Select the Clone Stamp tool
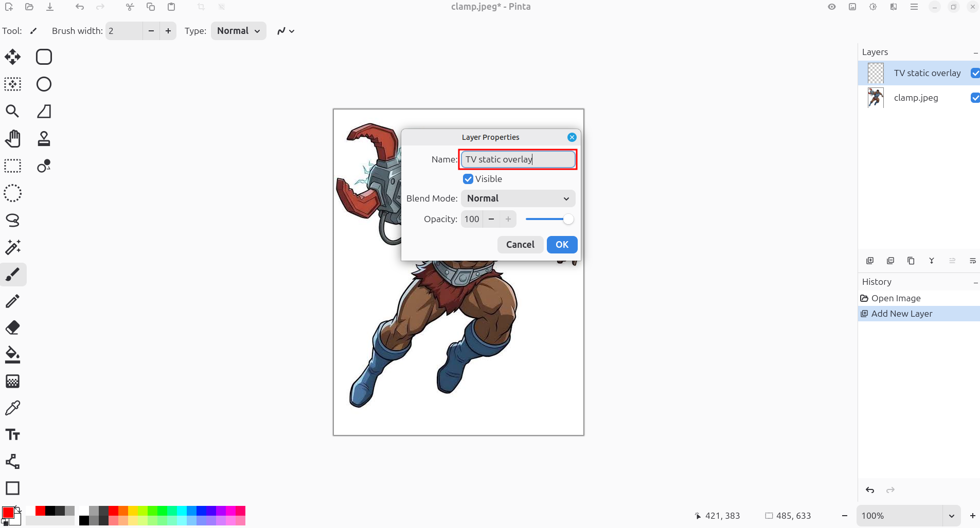Viewport: 980px width, 528px height. coord(44,139)
